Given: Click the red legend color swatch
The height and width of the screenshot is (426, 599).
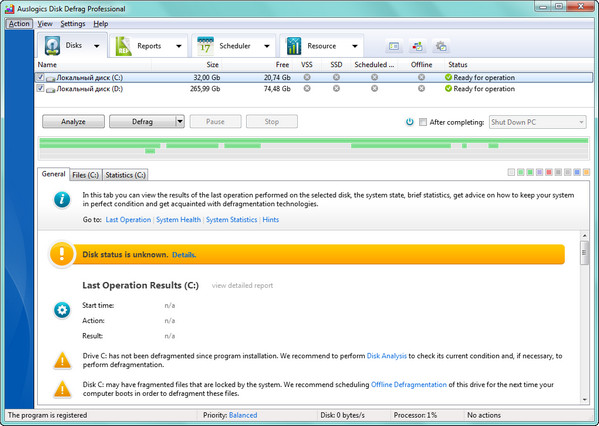Looking at the screenshot, I should pos(549,172).
